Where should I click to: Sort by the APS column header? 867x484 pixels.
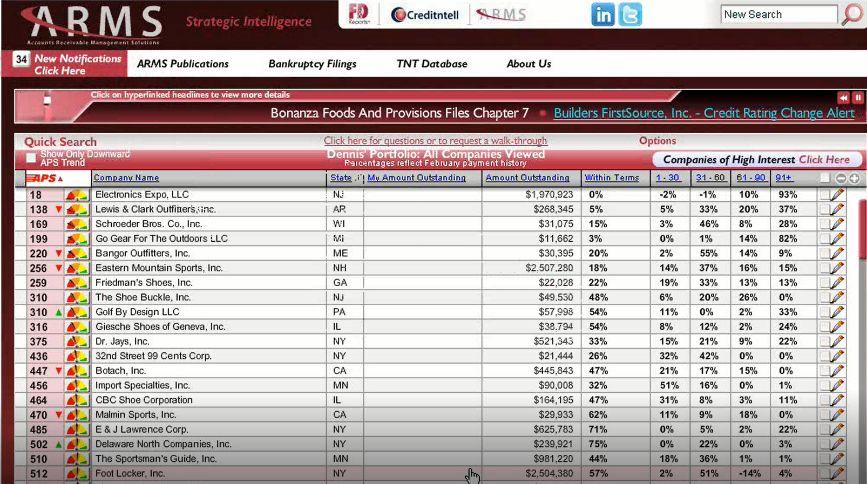[x=45, y=178]
